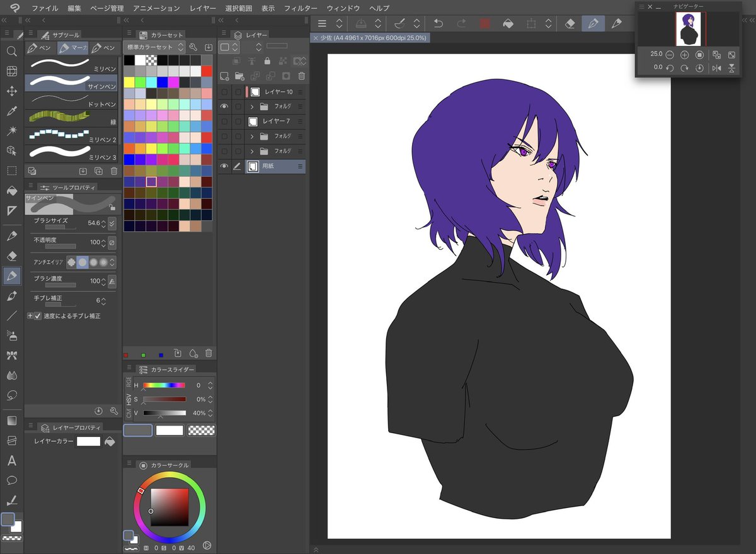
Task: Select the Decoration ribbon tool
Action: pyautogui.click(x=11, y=356)
